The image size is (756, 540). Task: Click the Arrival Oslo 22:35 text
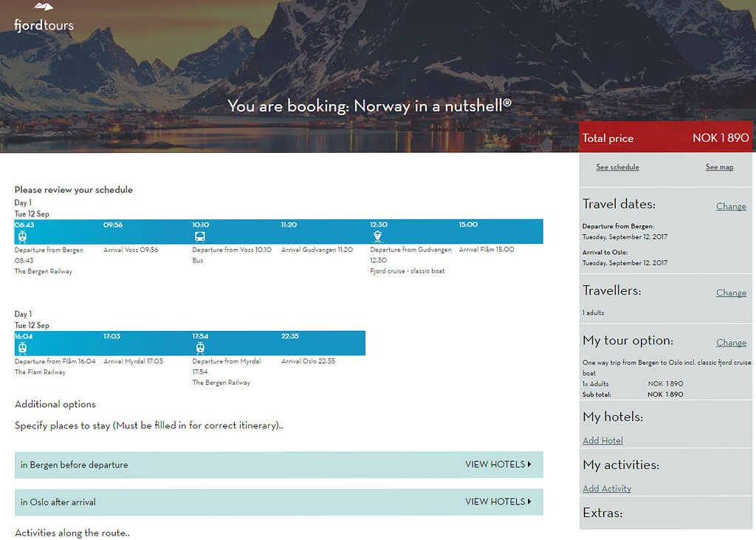pyautogui.click(x=308, y=361)
